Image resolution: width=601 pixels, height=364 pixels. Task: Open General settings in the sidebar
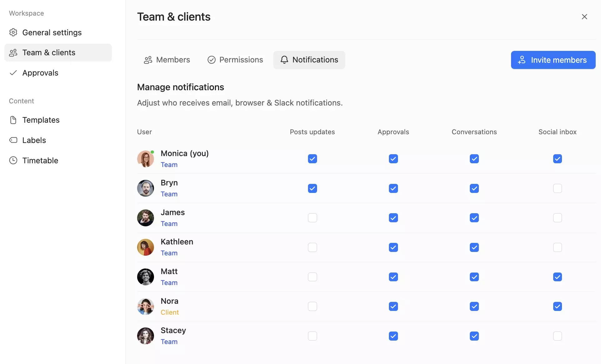pos(58,32)
